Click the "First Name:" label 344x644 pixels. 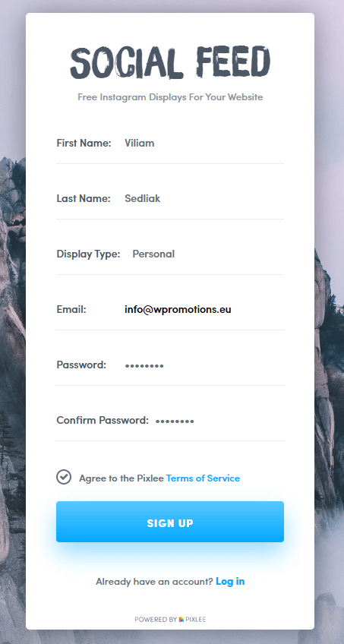(x=84, y=143)
